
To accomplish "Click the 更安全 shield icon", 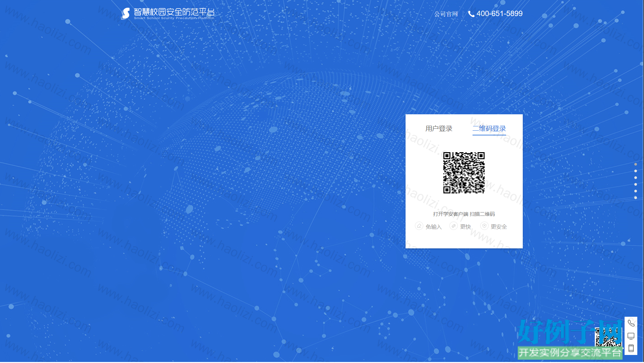I will coord(484,226).
